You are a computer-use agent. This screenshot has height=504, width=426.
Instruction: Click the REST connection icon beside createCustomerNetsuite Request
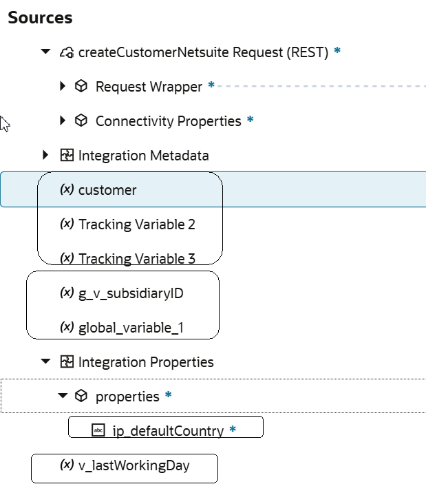tap(67, 52)
